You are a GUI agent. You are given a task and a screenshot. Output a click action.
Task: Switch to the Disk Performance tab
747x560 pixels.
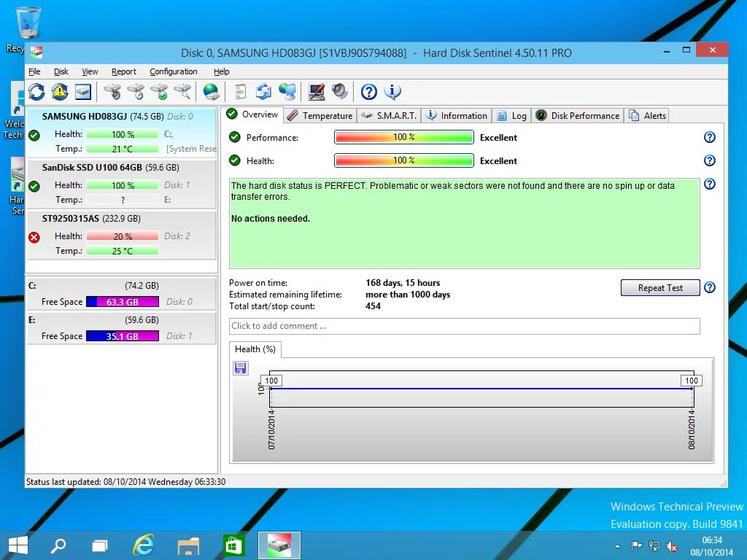[578, 116]
